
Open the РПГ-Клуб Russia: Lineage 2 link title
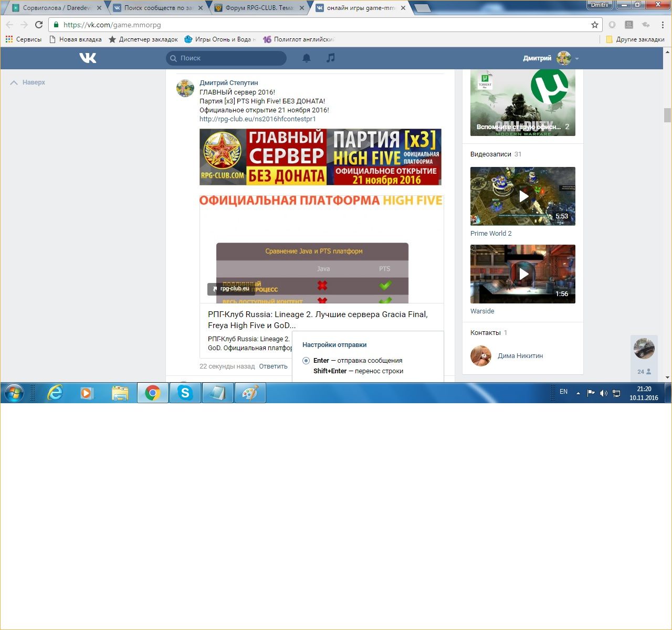tap(318, 320)
